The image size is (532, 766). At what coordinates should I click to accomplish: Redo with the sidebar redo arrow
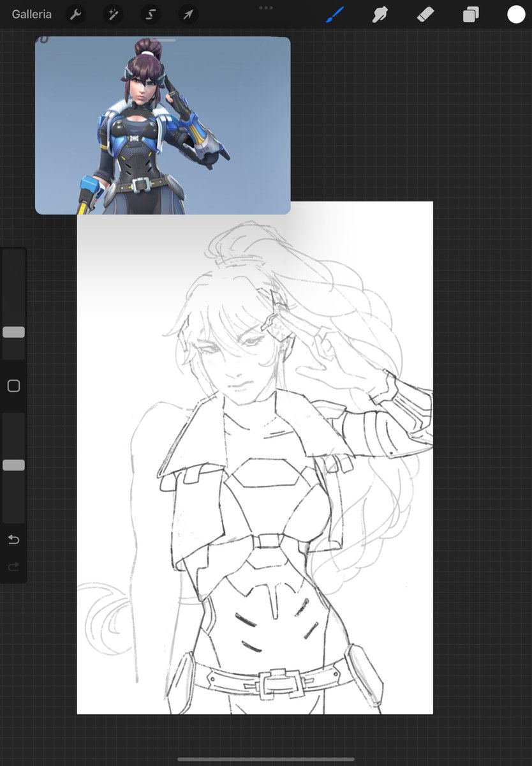[x=13, y=566]
